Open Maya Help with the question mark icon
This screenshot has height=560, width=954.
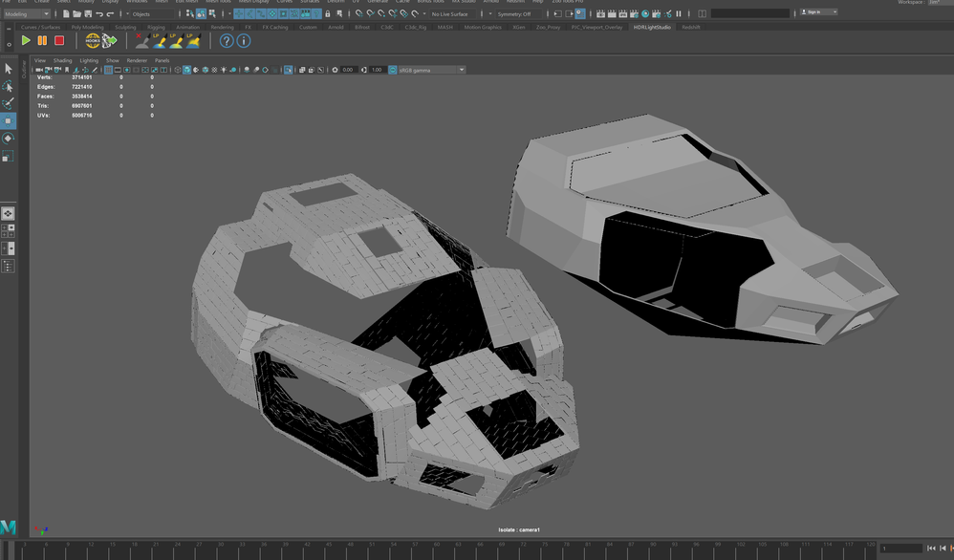[226, 41]
